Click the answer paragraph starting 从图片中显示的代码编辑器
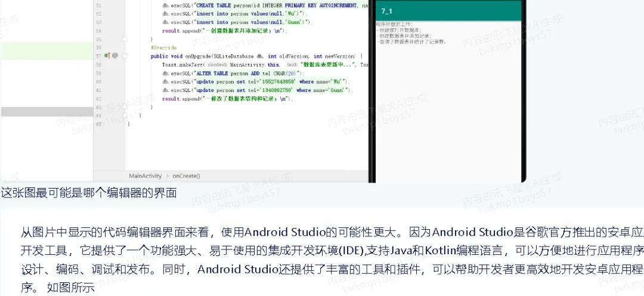The width and height of the screenshot is (644, 296). [x=332, y=260]
